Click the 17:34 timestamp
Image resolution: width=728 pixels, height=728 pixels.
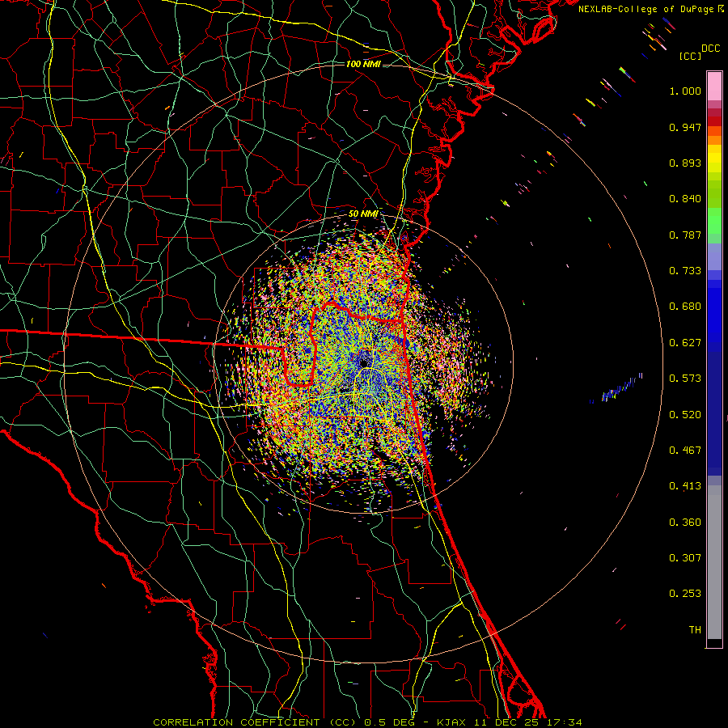564,722
